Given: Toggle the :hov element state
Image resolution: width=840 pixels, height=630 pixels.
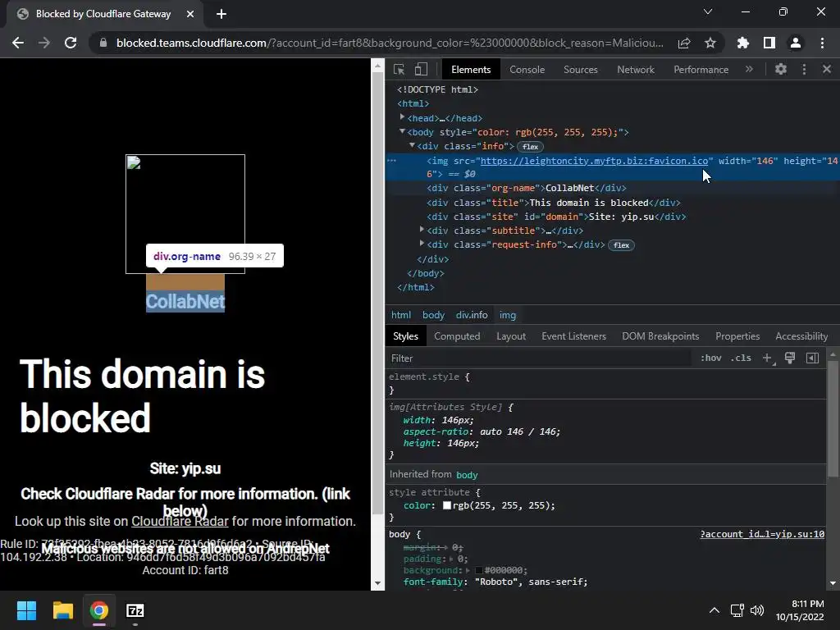Looking at the screenshot, I should point(711,358).
